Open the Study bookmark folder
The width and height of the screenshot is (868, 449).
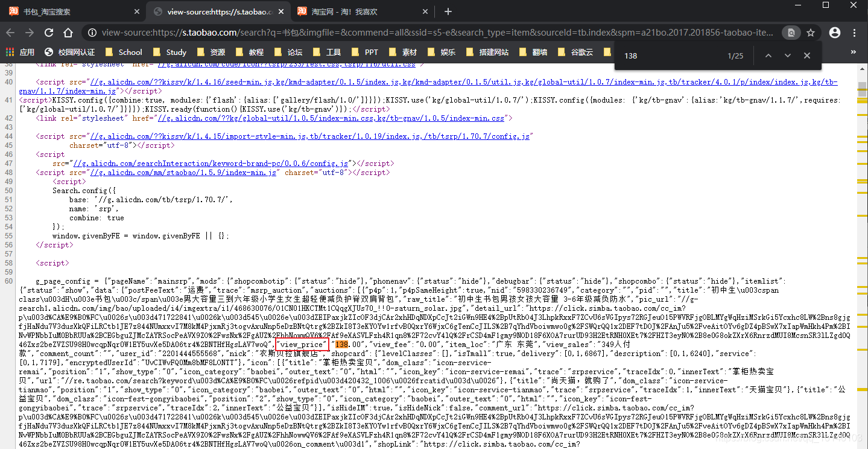(170, 53)
